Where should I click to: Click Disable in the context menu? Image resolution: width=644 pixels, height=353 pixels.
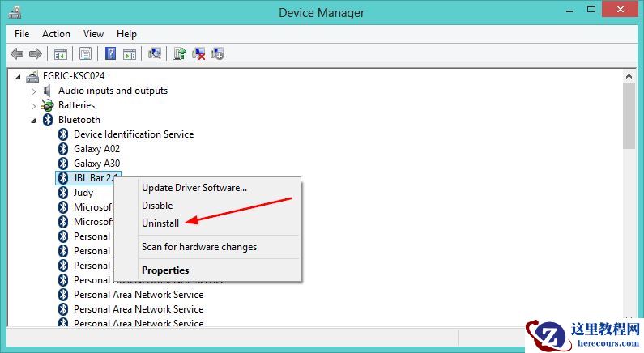(x=157, y=206)
